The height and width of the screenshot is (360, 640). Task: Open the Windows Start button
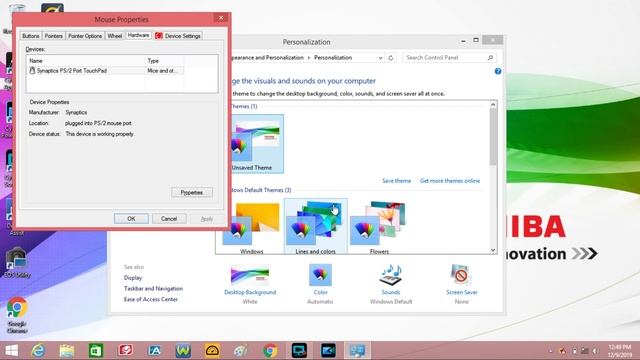click(x=11, y=351)
